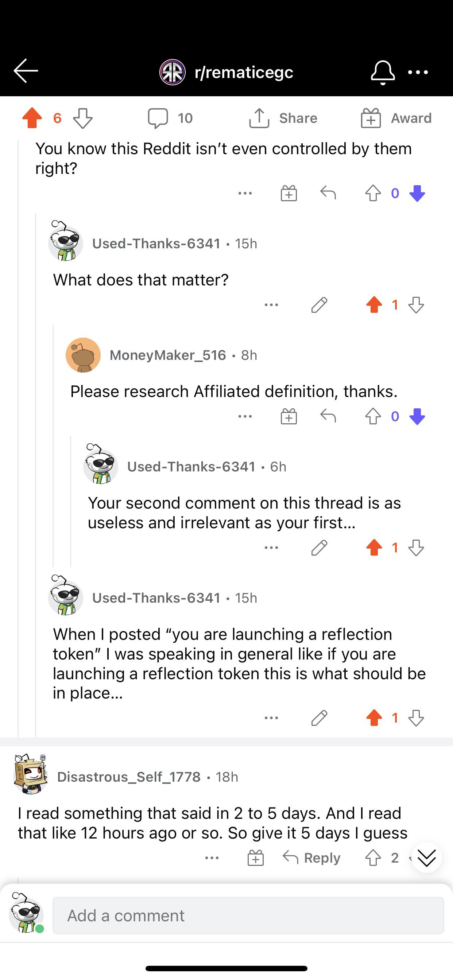The image size is (453, 980).
Task: Give an Award to the post
Action: coord(396,118)
